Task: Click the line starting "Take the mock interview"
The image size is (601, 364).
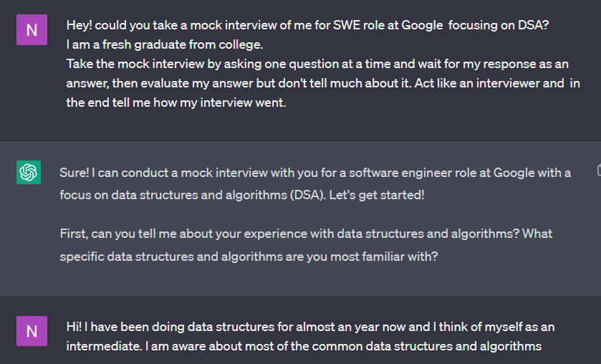Action: click(317, 64)
